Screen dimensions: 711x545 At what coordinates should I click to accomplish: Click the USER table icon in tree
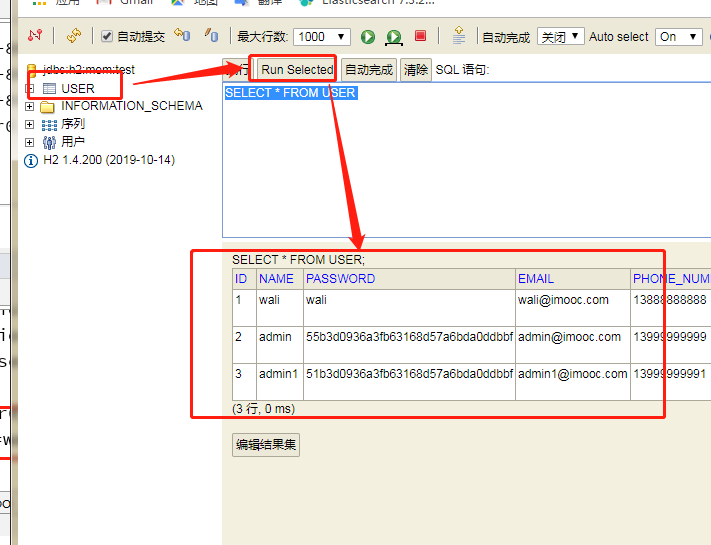(x=49, y=88)
